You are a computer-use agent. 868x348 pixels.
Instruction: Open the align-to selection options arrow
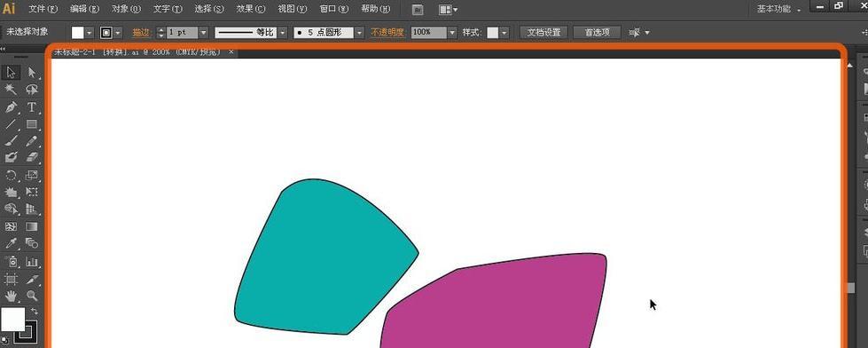pyautogui.click(x=647, y=33)
